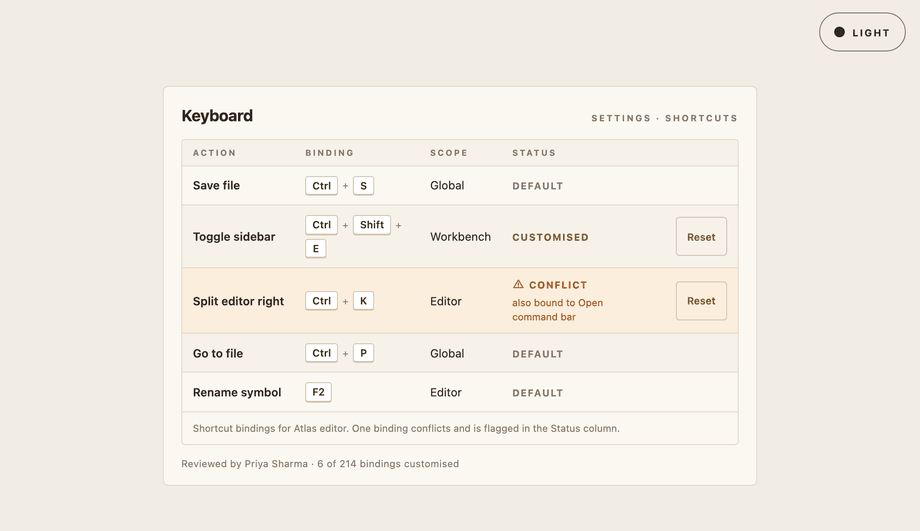This screenshot has width=920, height=531.
Task: Select the Rename symbol action
Action: click(237, 393)
